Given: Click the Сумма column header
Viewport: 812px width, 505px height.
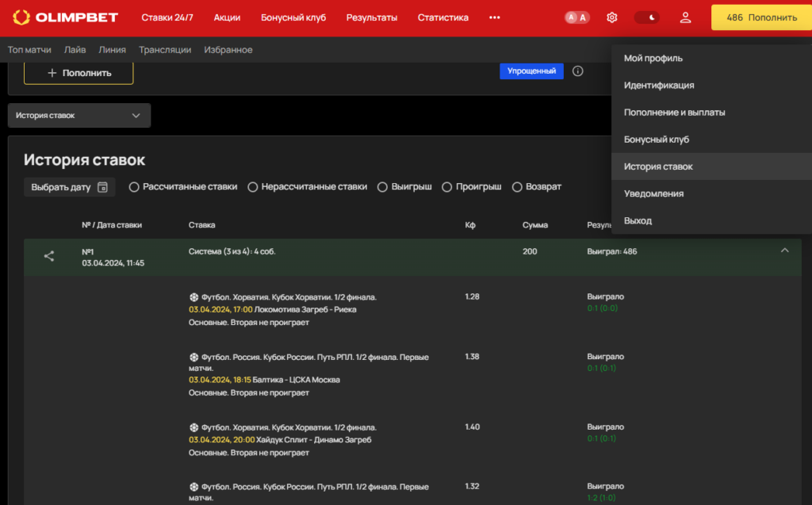Looking at the screenshot, I should point(535,225).
